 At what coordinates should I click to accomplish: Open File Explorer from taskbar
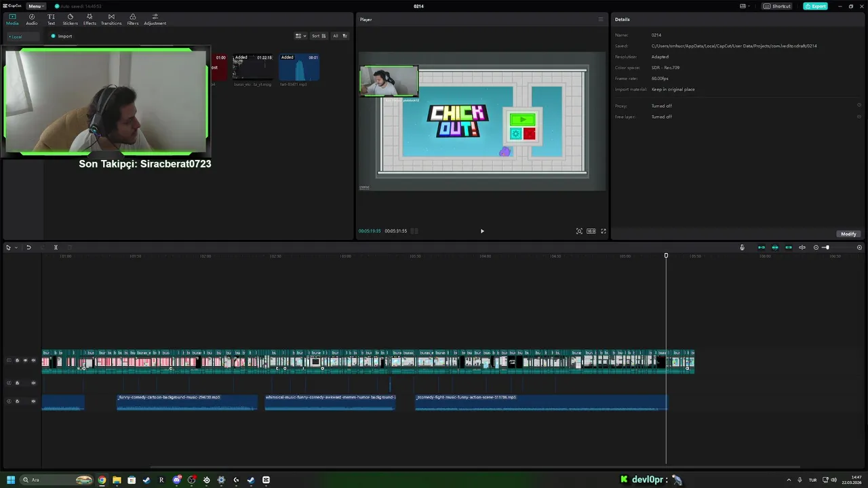117,480
